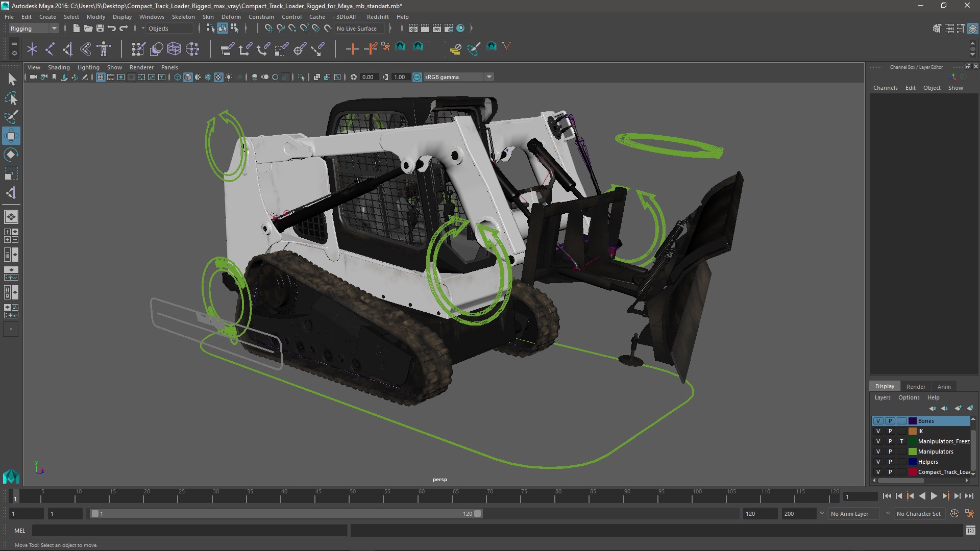This screenshot has width=980, height=551.
Task: Click the Open Scene folder icon
Action: pos(88,29)
